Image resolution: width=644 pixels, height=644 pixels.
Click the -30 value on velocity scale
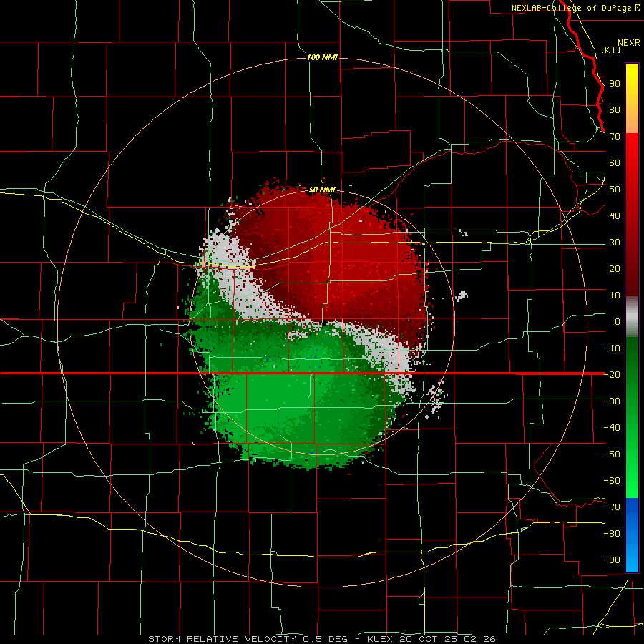[x=612, y=401]
